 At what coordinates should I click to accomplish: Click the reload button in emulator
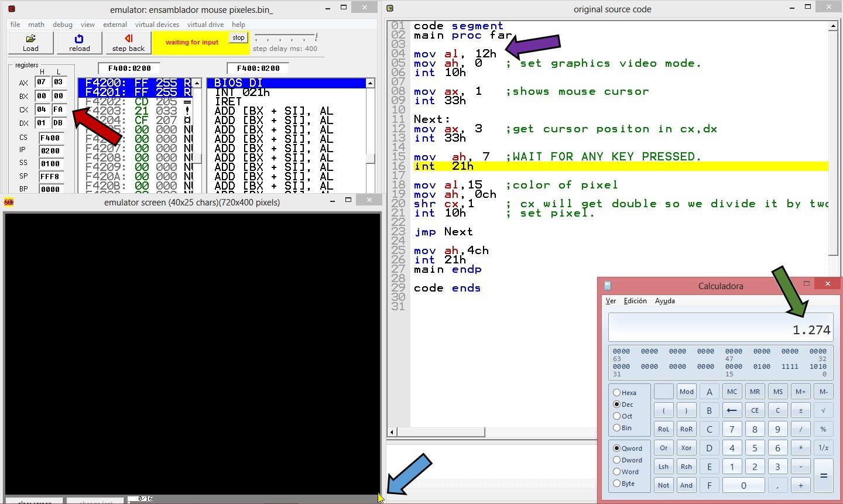click(x=80, y=43)
